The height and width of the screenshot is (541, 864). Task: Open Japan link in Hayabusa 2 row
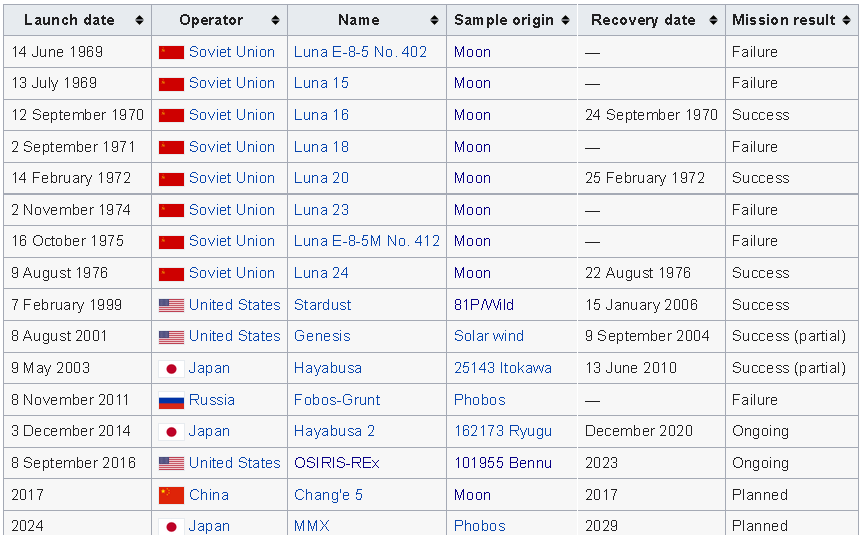click(209, 431)
